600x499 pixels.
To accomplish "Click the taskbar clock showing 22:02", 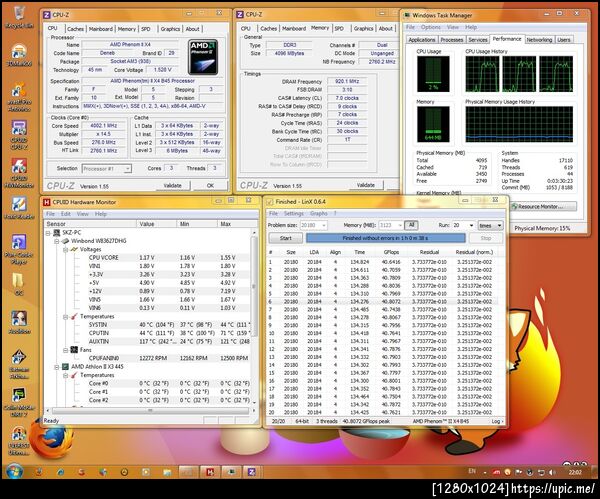I will [575, 473].
